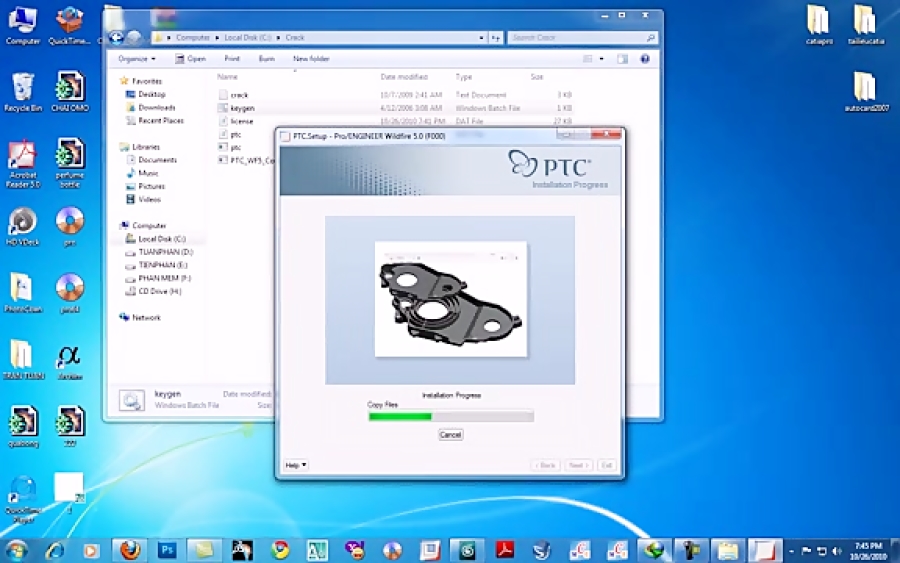Image resolution: width=900 pixels, height=563 pixels.
Task: Sort files by the Date modified column
Action: point(404,76)
